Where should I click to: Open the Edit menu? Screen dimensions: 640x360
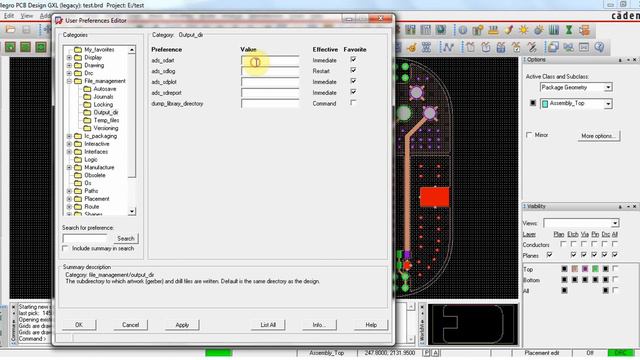[9, 16]
